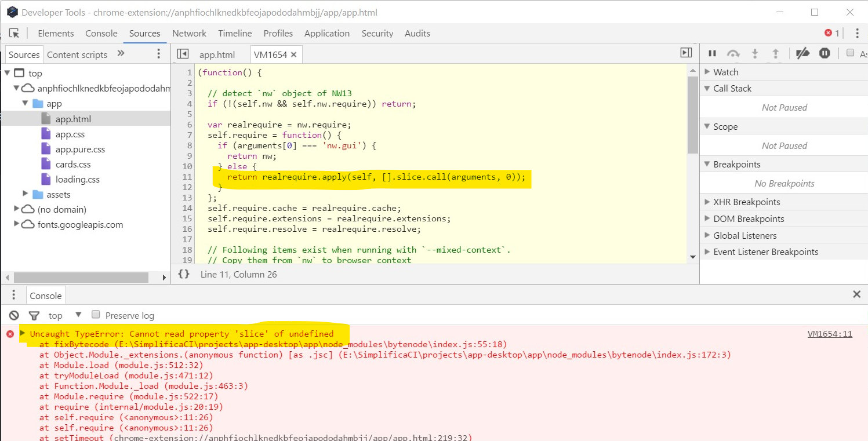
Task: Open the Timeline panel tab
Action: (235, 34)
